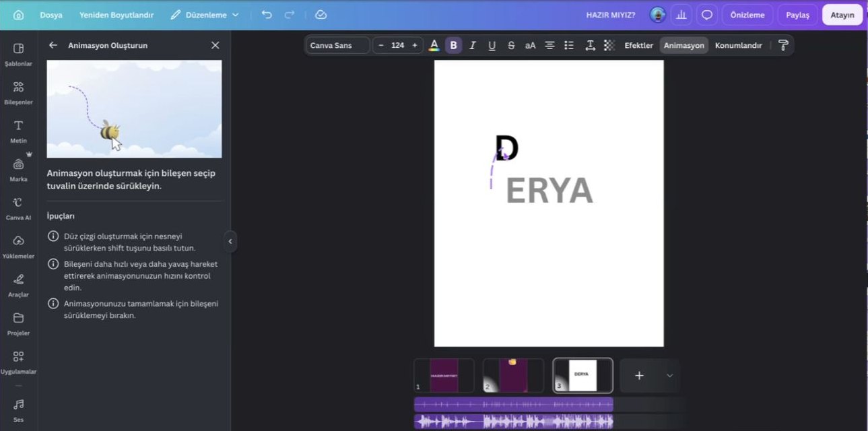Open the text color picker
Screen dimensions: 868x431
coord(434,45)
